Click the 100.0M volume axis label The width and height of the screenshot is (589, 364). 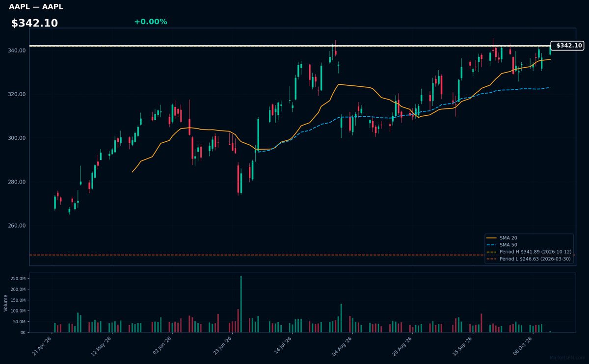[18, 311]
